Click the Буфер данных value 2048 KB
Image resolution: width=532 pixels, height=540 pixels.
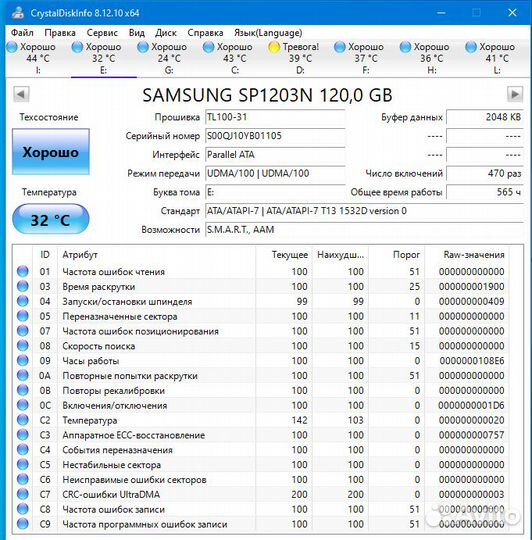[485, 117]
